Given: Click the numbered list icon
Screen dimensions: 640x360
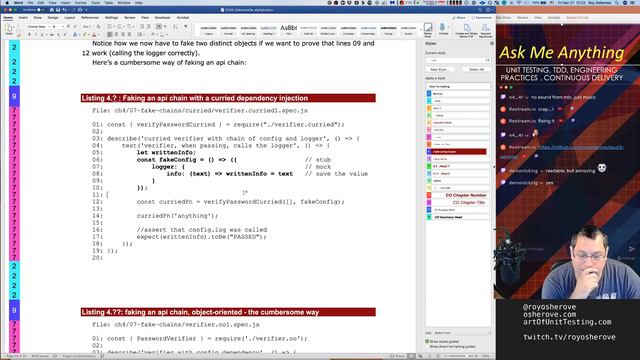Looking at the screenshot, I should tap(120, 27).
